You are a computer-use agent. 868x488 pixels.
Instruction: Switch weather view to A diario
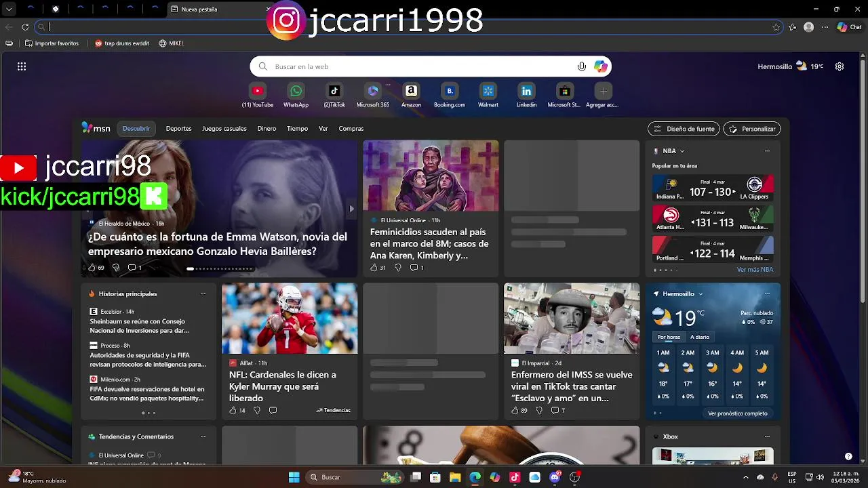[700, 337]
